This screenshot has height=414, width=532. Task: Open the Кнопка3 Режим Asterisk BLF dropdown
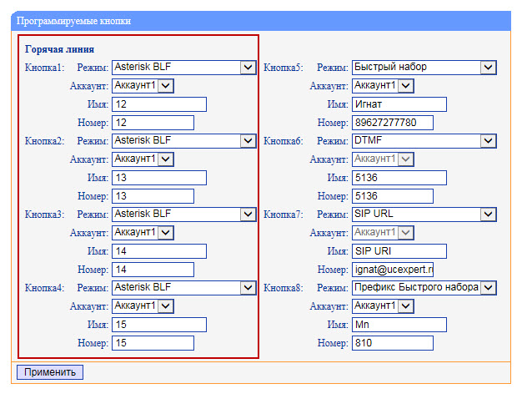[x=183, y=215]
